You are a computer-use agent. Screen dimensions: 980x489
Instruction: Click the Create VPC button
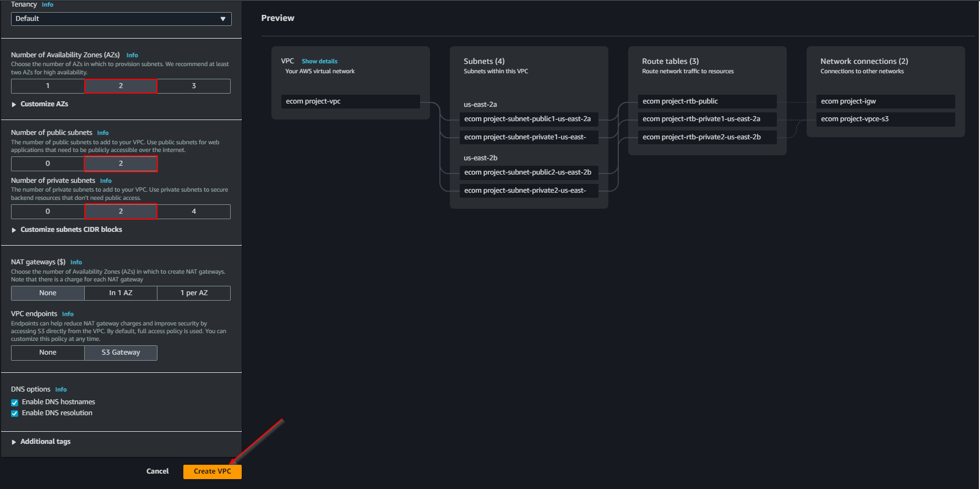coord(212,471)
